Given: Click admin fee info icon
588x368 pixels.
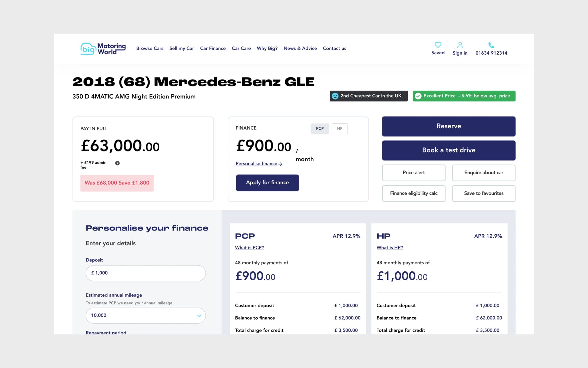Looking at the screenshot, I should coord(117,163).
